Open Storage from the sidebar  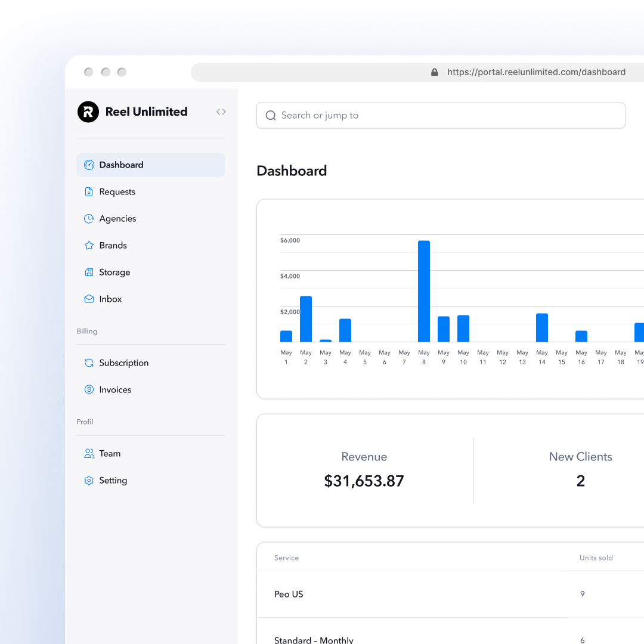pyautogui.click(x=151, y=273)
